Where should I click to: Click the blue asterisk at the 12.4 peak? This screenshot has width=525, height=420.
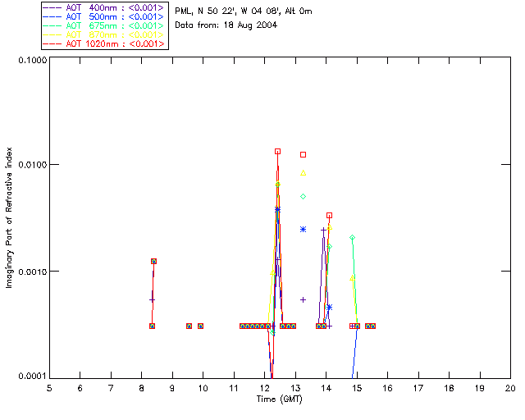click(277, 210)
